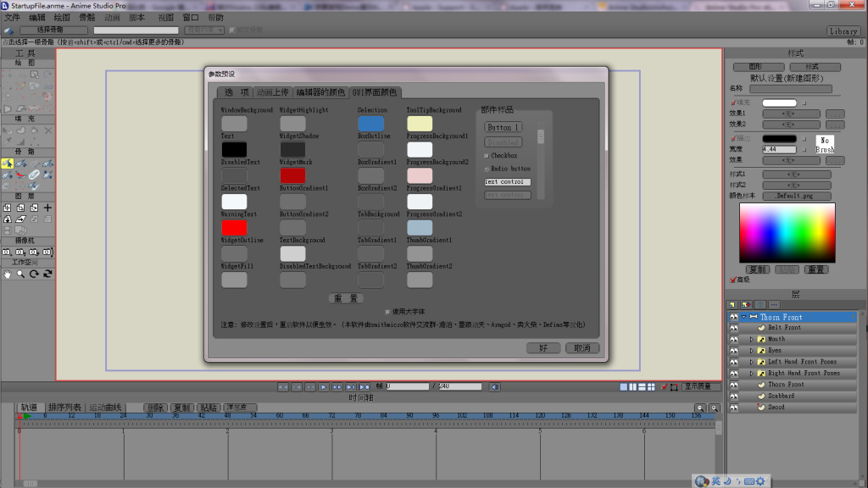The height and width of the screenshot is (488, 868).
Task: Select the Transform Layer tool icon
Action: pos(7,208)
